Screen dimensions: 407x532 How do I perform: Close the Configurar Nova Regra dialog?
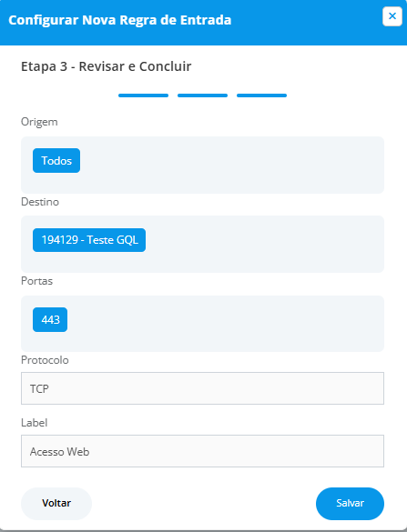tap(392, 16)
